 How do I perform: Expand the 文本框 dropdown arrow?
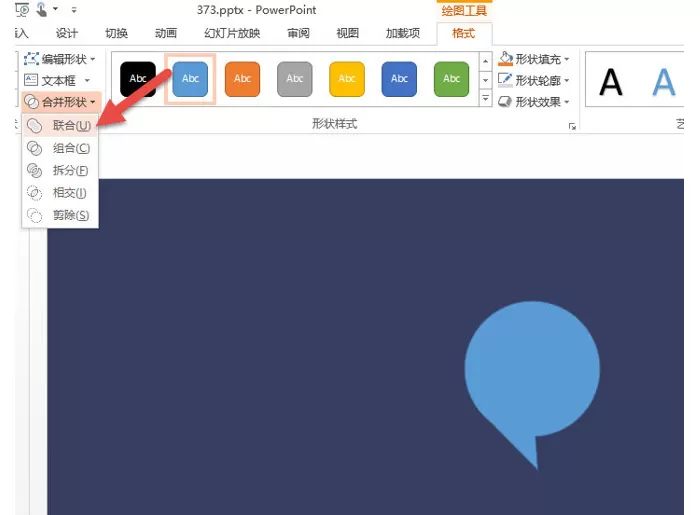click(x=88, y=81)
